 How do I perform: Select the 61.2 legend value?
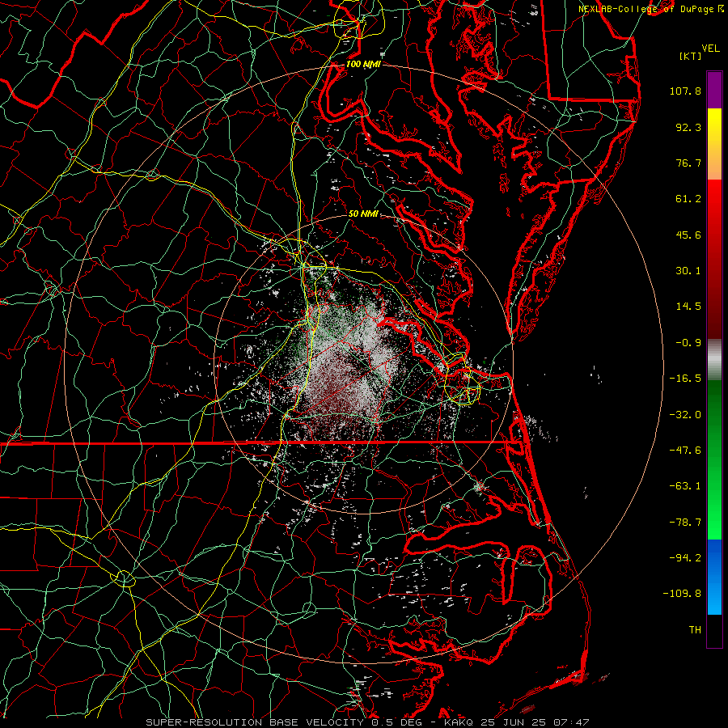(688, 199)
